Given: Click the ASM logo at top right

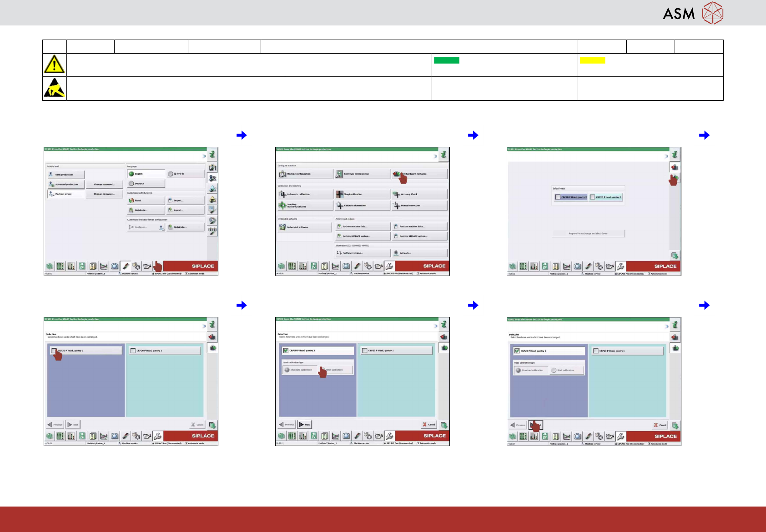Looking at the screenshot, I should pyautogui.click(x=693, y=13).
